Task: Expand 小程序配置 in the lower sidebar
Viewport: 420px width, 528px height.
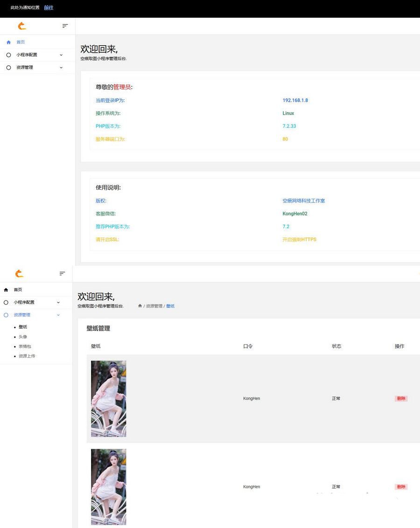Action: pyautogui.click(x=58, y=302)
